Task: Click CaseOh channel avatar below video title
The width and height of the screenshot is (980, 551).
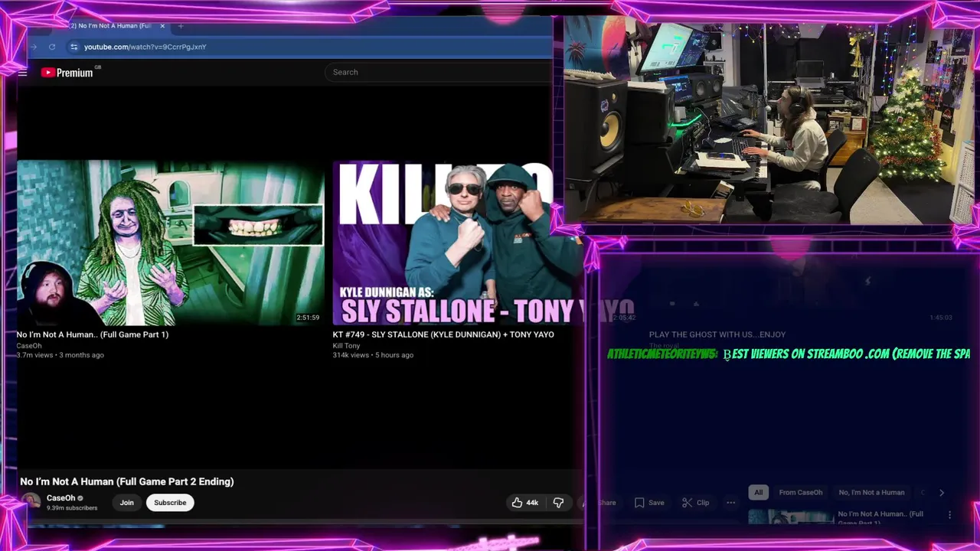Action: click(31, 502)
